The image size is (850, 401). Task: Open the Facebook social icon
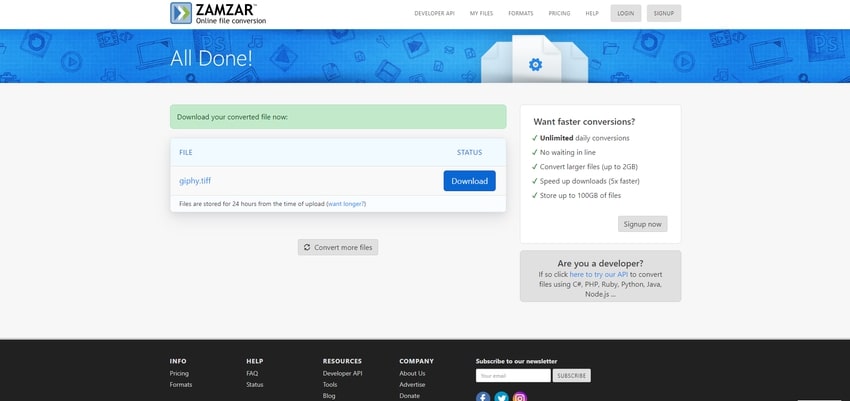[x=483, y=397]
